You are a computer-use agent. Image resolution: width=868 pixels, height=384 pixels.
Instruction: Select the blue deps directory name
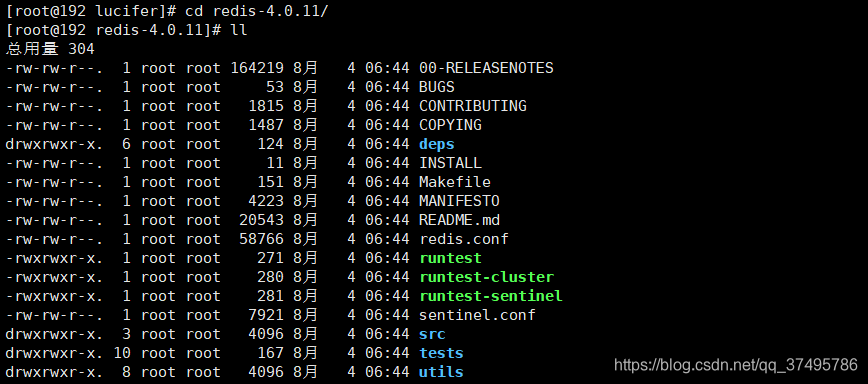[x=437, y=144]
